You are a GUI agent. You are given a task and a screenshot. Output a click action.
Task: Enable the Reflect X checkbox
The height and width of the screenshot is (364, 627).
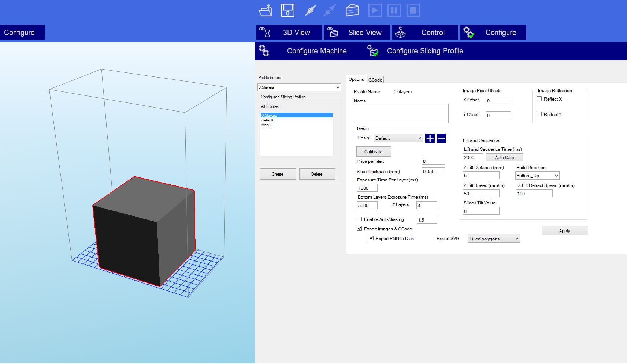539,99
